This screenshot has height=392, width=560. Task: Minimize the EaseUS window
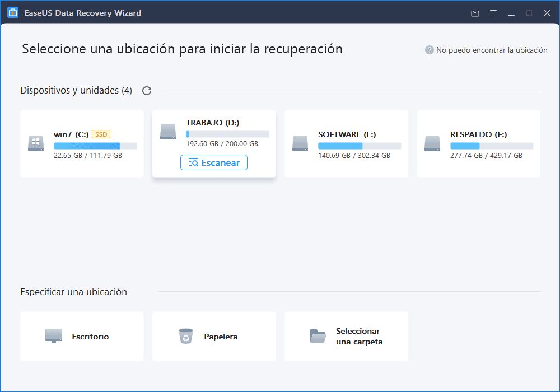point(511,13)
